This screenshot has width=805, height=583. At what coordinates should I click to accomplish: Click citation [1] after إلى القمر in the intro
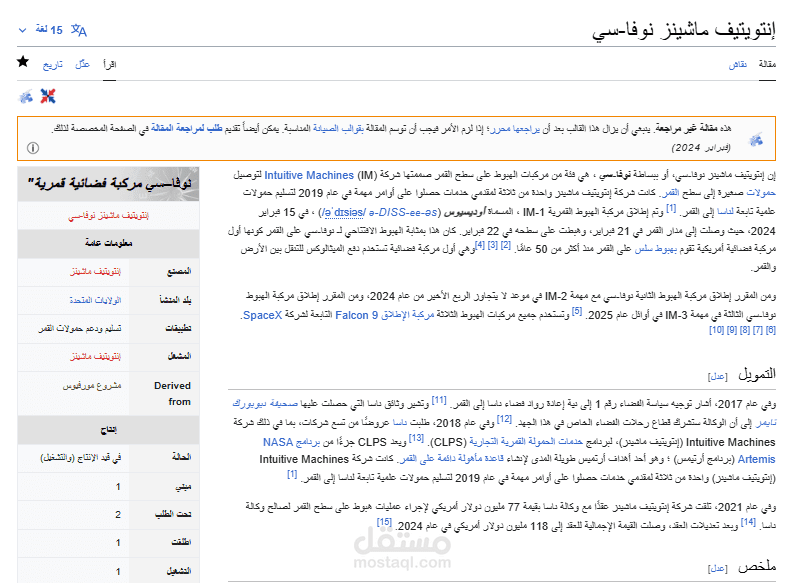click(x=671, y=208)
